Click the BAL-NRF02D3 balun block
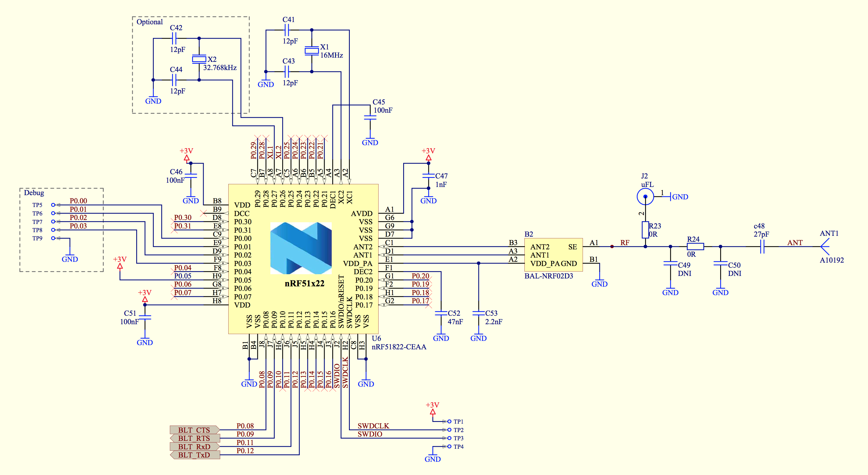 [x=553, y=255]
